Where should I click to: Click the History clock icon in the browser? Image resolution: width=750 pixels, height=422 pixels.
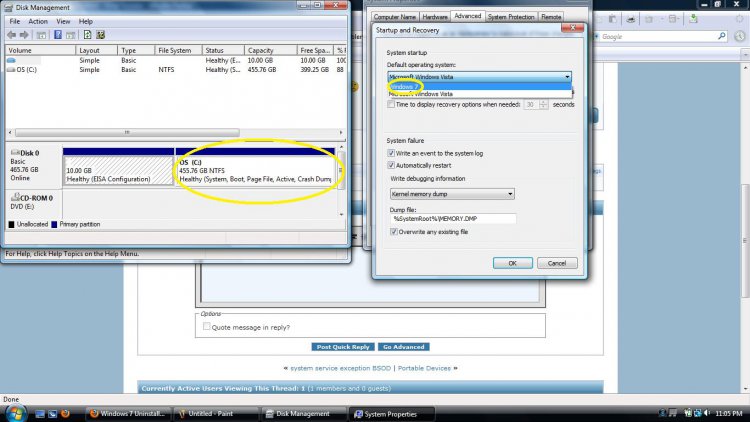[x=739, y=36]
